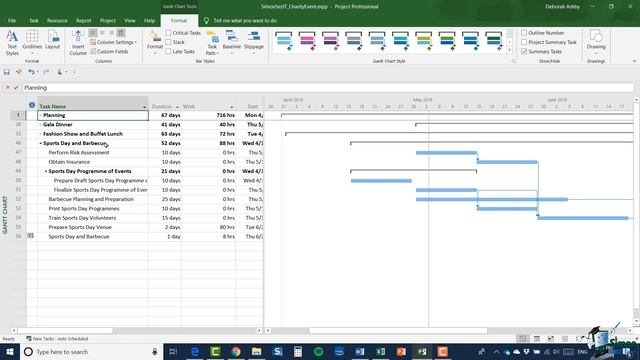
Task: Enable Project Summary Task checkbox
Action: point(524,42)
